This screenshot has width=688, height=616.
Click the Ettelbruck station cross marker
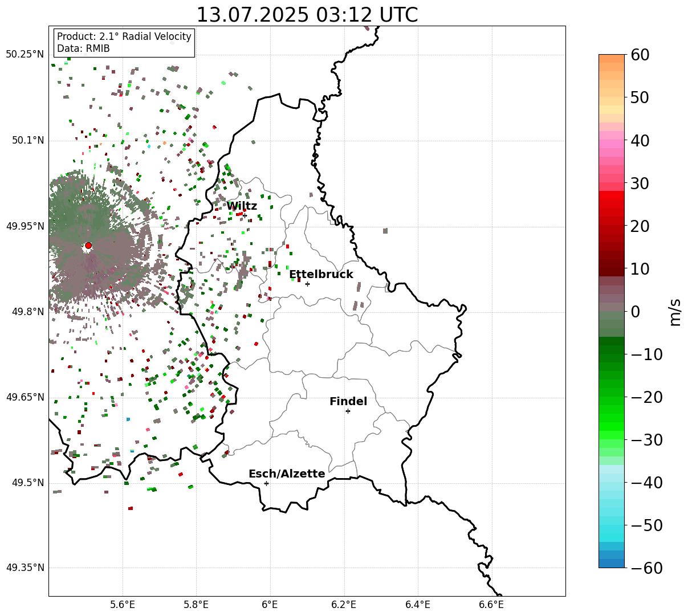(308, 284)
